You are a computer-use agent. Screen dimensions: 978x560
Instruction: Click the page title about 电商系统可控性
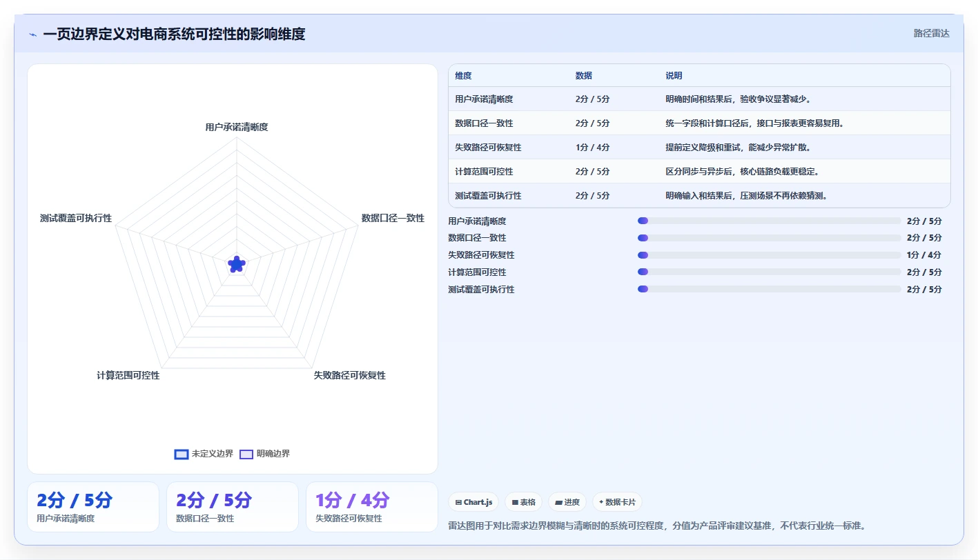174,34
